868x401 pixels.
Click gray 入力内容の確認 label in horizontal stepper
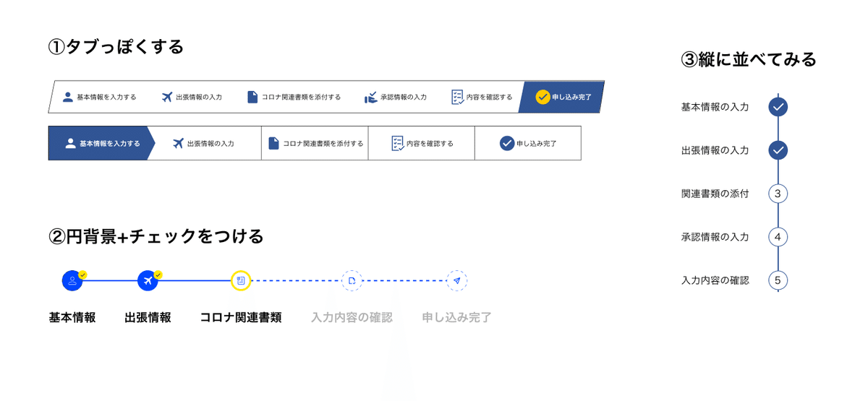352,317
